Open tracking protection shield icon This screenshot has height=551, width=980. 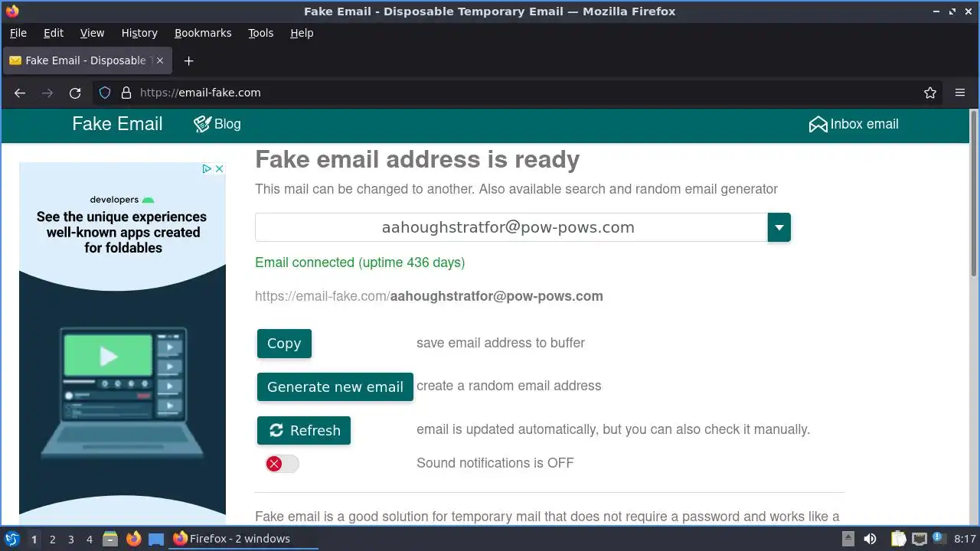pyautogui.click(x=106, y=93)
